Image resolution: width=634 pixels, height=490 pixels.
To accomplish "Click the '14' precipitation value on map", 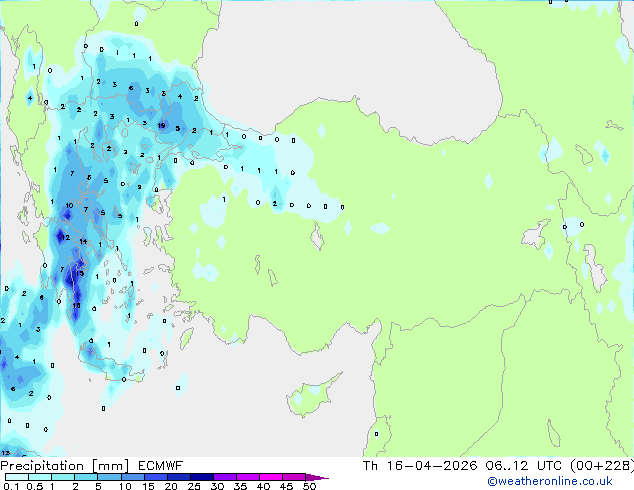I will pyautogui.click(x=83, y=241).
